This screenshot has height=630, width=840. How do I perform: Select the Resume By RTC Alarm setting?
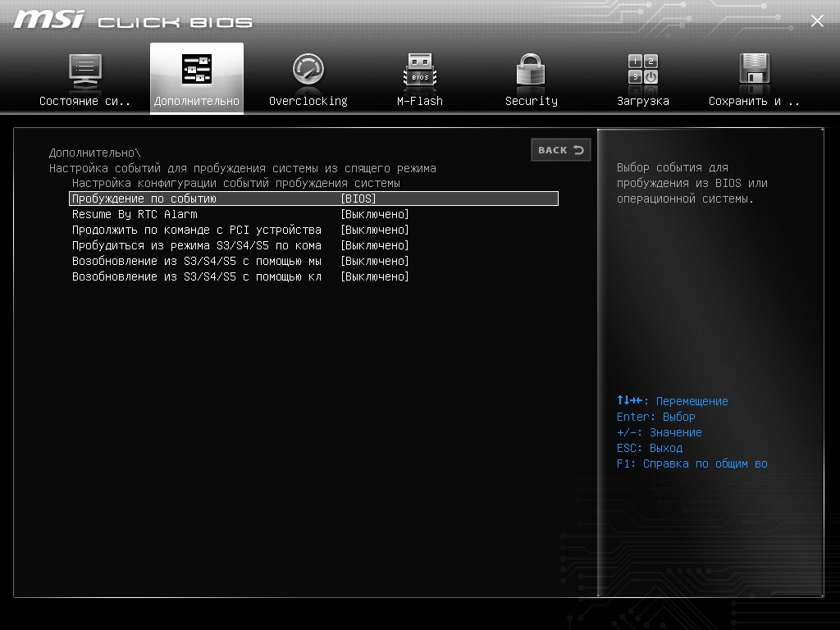click(x=135, y=214)
